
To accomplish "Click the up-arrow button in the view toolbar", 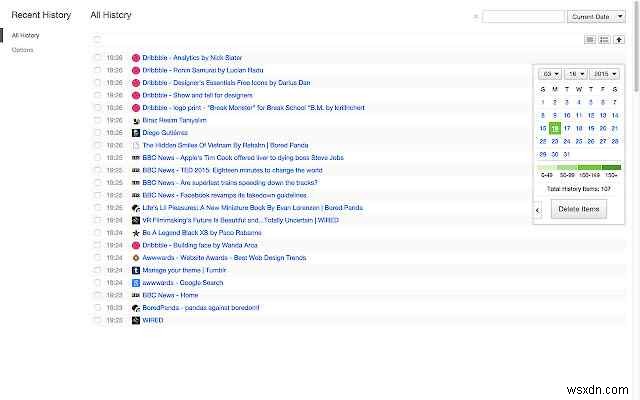I will click(619, 40).
